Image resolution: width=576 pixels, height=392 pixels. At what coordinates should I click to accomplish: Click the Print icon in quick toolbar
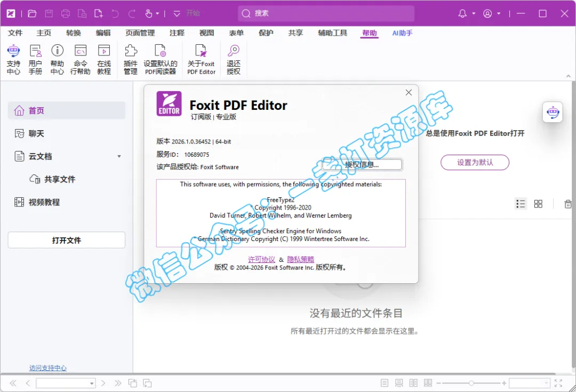coord(66,13)
